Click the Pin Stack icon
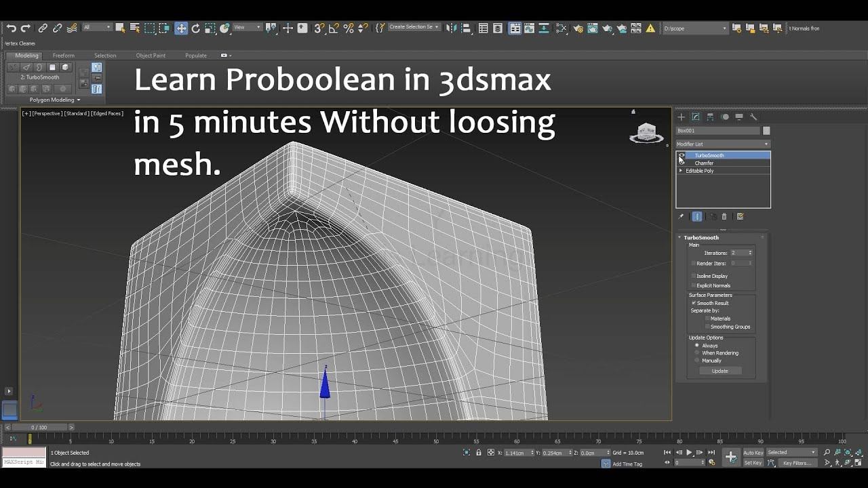868x488 pixels. click(x=682, y=217)
